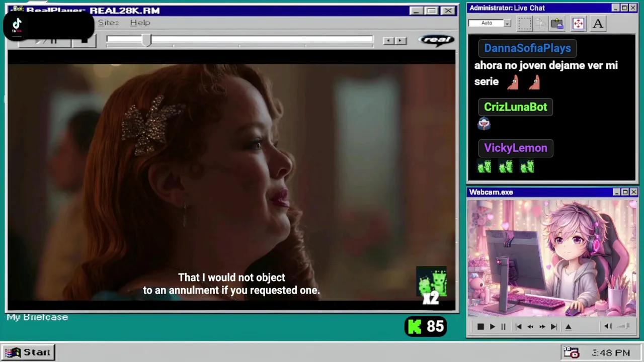Pause playback in the Webcam.exe window
The image size is (644, 362).
point(503,327)
